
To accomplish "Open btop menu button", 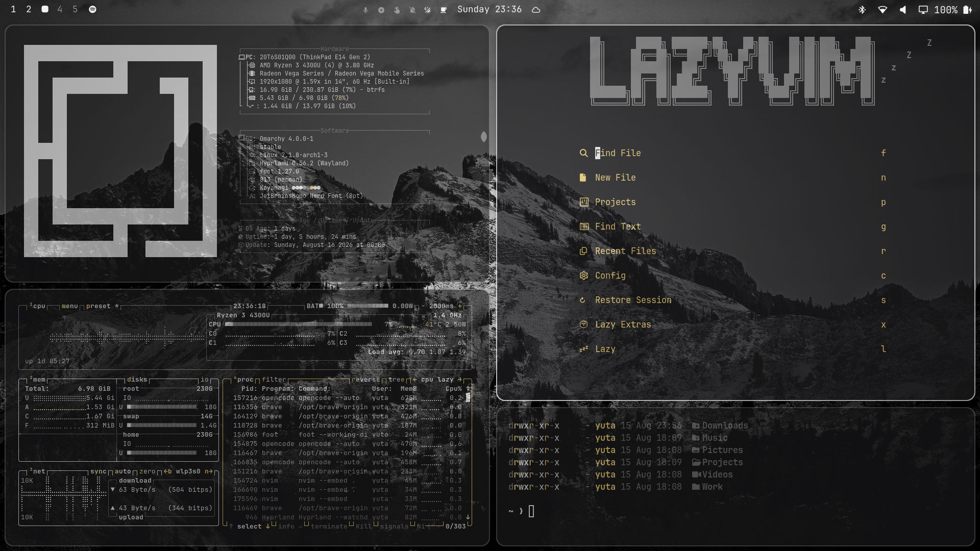I will pyautogui.click(x=70, y=306).
